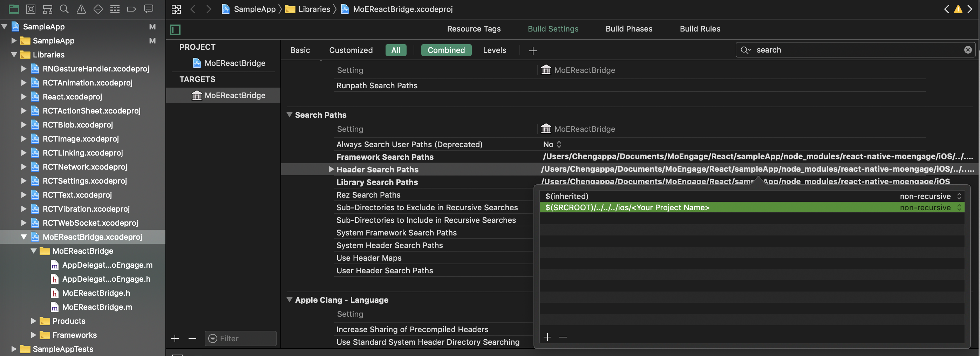980x356 pixels.
Task: Add a new path entry in popover
Action: coord(547,337)
